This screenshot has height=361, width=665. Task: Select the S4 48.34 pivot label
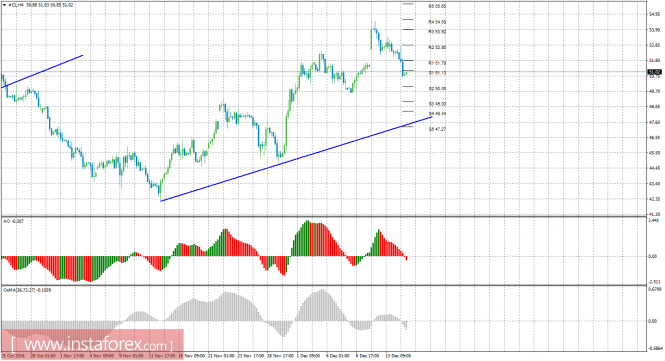[x=437, y=114]
